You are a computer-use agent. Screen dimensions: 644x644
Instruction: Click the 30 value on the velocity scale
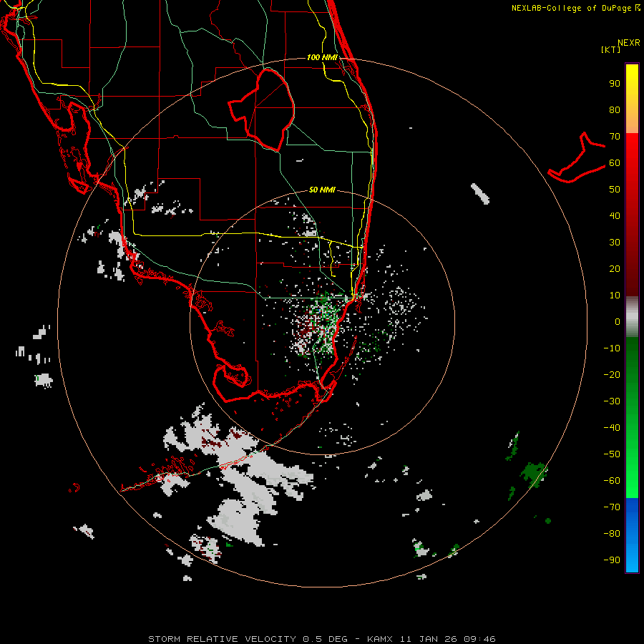click(x=615, y=243)
